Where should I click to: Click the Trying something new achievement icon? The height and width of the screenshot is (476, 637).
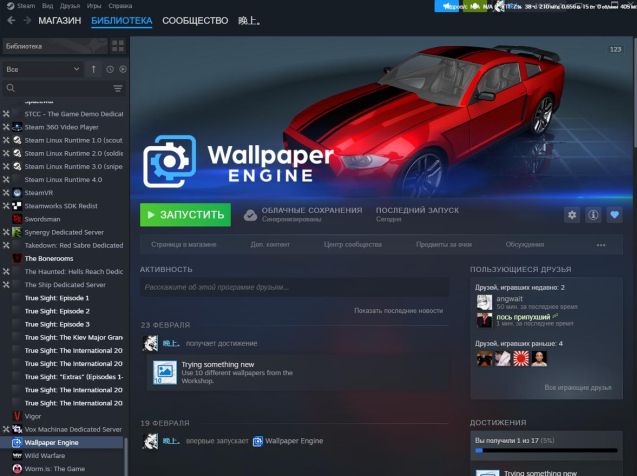[x=164, y=373]
